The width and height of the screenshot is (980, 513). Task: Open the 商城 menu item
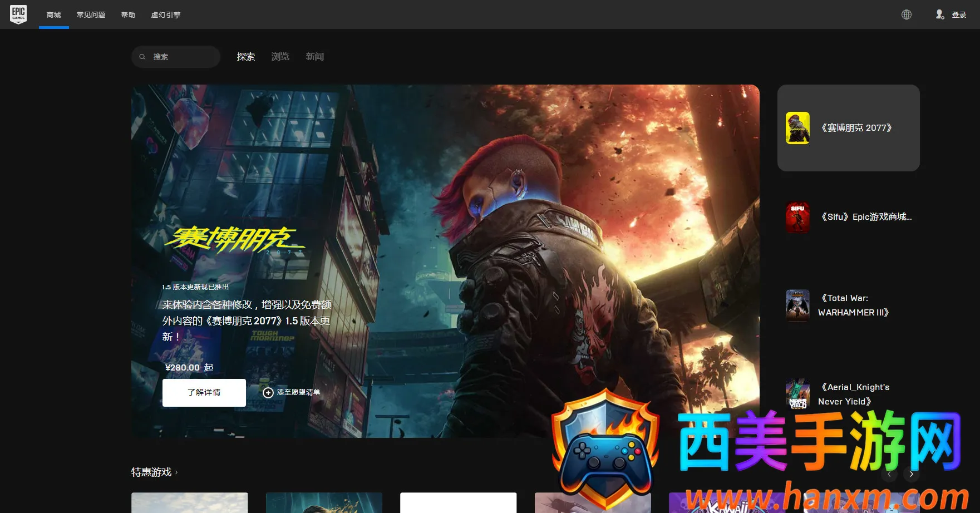click(53, 14)
